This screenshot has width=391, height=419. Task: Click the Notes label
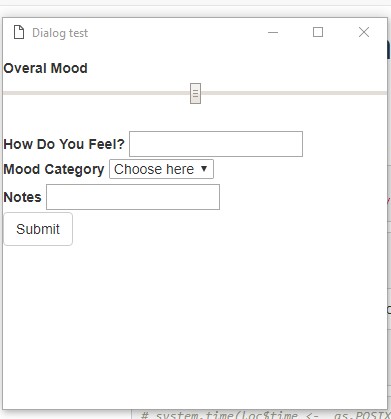click(x=22, y=197)
